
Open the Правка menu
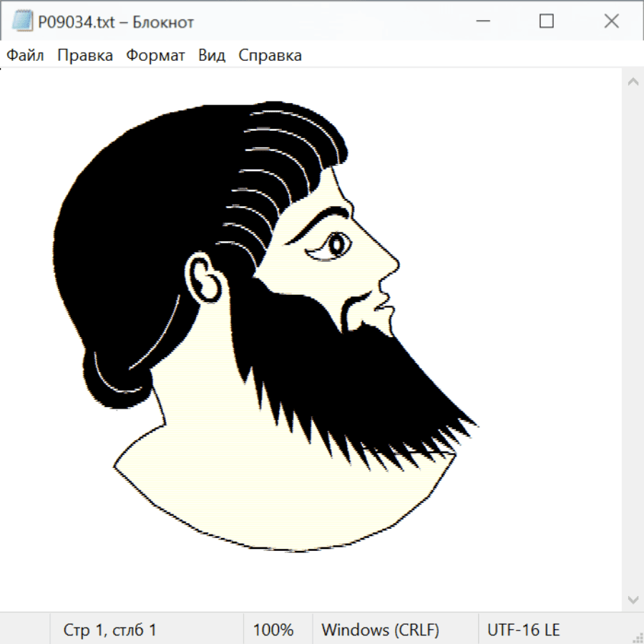[84, 56]
